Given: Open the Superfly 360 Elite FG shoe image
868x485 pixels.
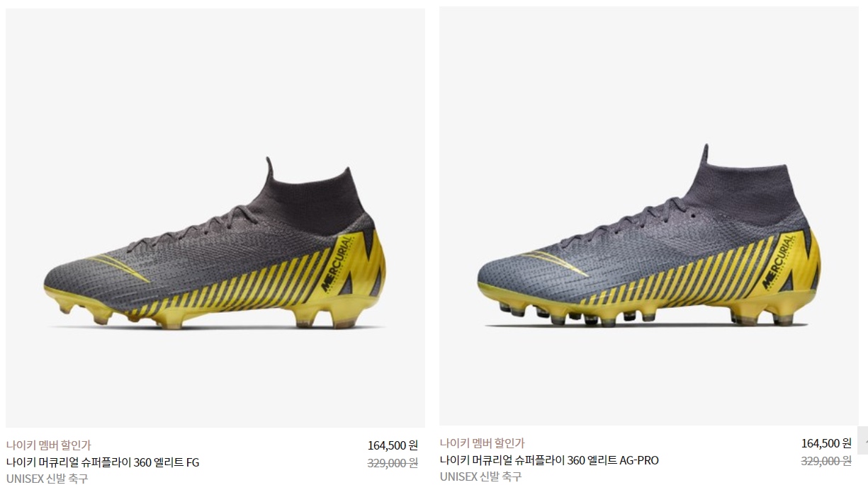Looking at the screenshot, I should point(215,218).
